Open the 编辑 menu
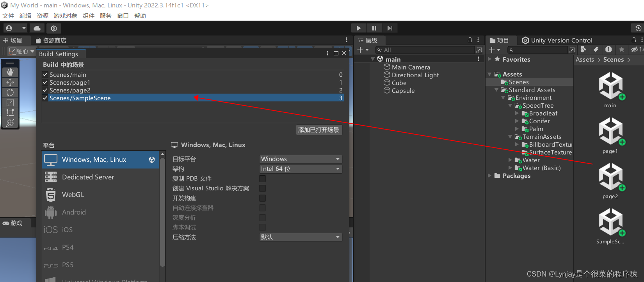Viewport: 644px width, 282px height. 25,16
